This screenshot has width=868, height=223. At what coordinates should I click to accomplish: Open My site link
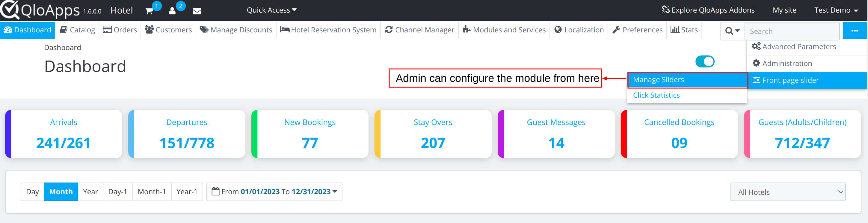click(x=784, y=10)
